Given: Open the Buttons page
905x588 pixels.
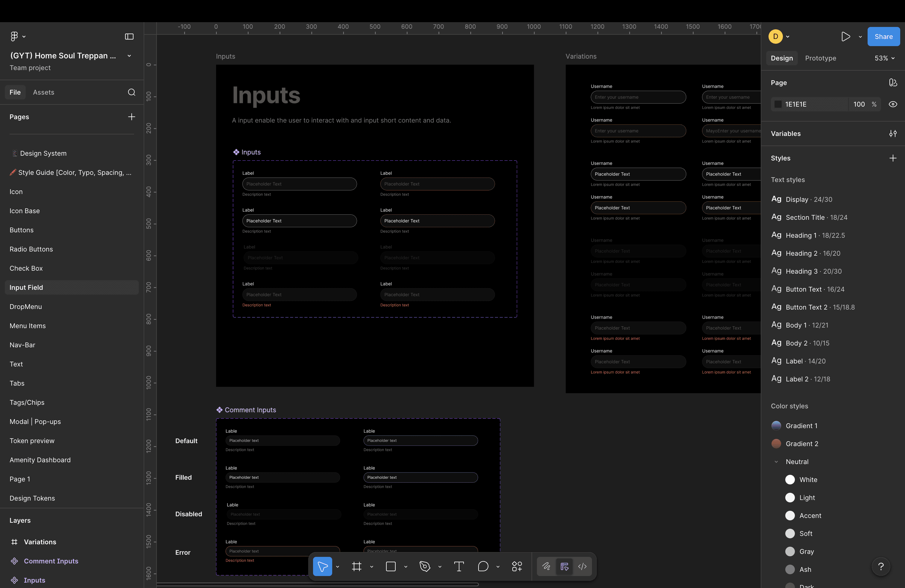Looking at the screenshot, I should tap(22, 230).
